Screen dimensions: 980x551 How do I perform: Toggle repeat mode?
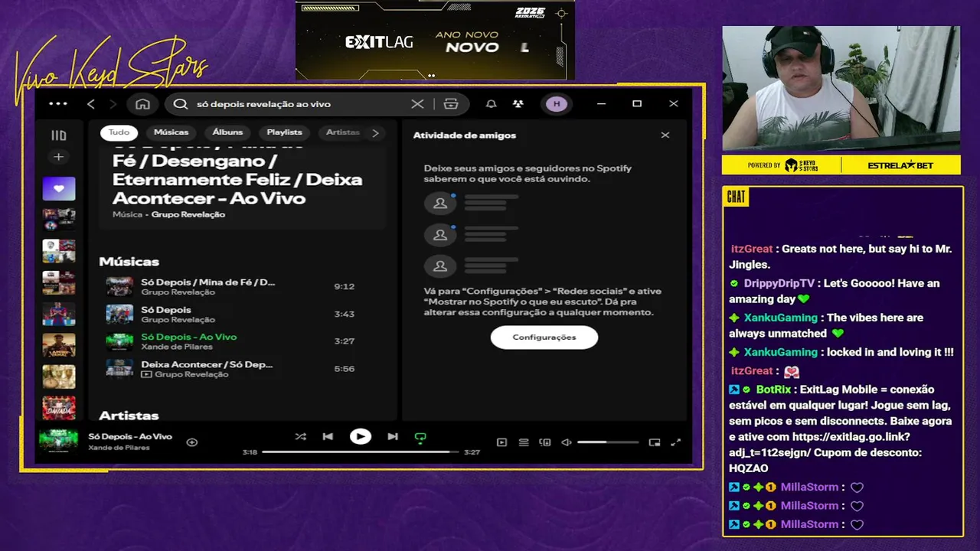[x=420, y=437]
